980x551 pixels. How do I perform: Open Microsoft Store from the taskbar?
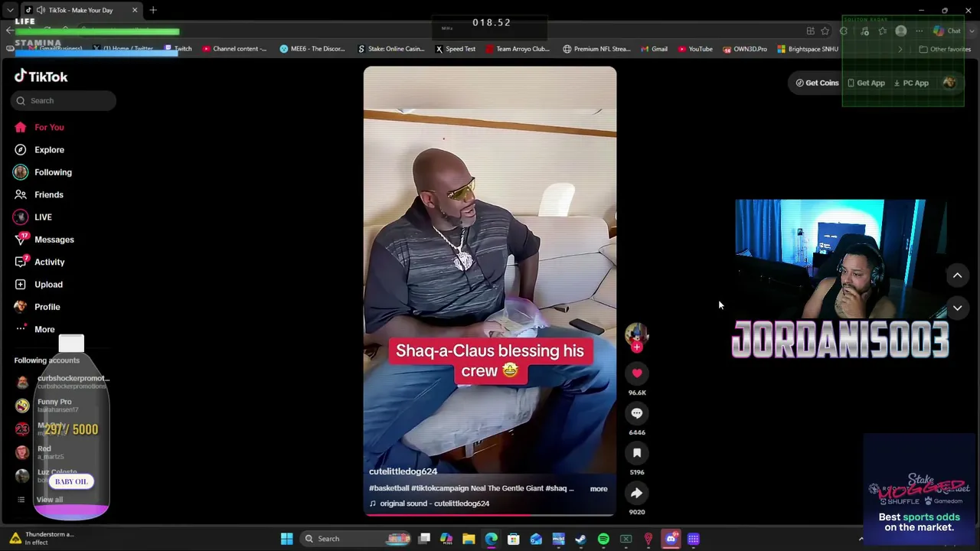click(514, 539)
